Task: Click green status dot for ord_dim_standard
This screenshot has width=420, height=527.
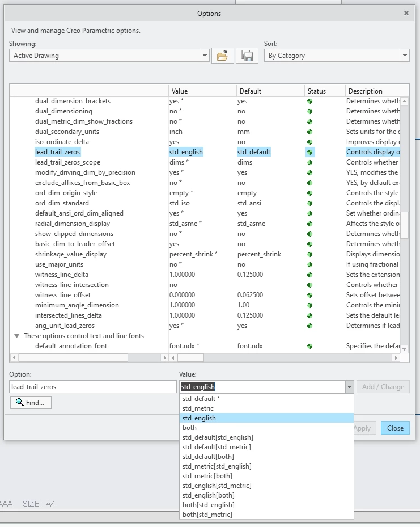Action: [x=309, y=203]
